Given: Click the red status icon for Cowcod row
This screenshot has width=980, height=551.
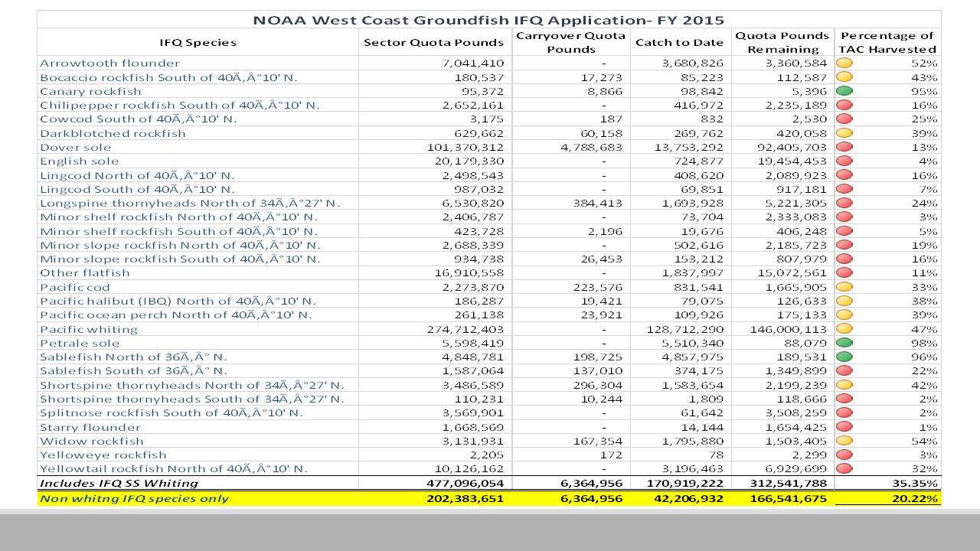Looking at the screenshot, I should [x=845, y=119].
